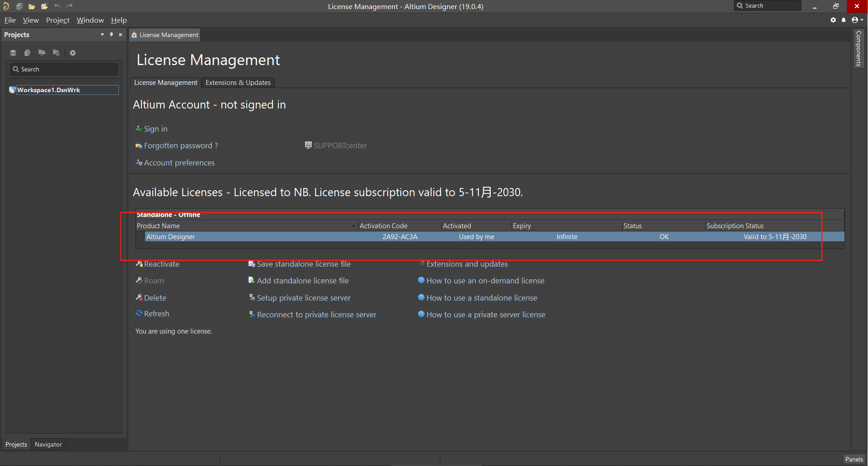The image size is (868, 466).
Task: Open the Help menu
Action: pos(119,20)
